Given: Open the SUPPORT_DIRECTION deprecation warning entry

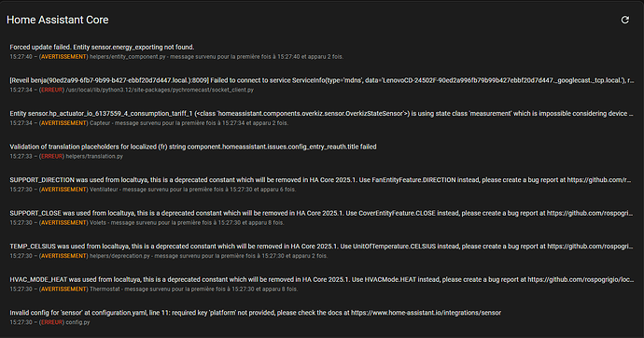Looking at the screenshot, I should 322,185.
